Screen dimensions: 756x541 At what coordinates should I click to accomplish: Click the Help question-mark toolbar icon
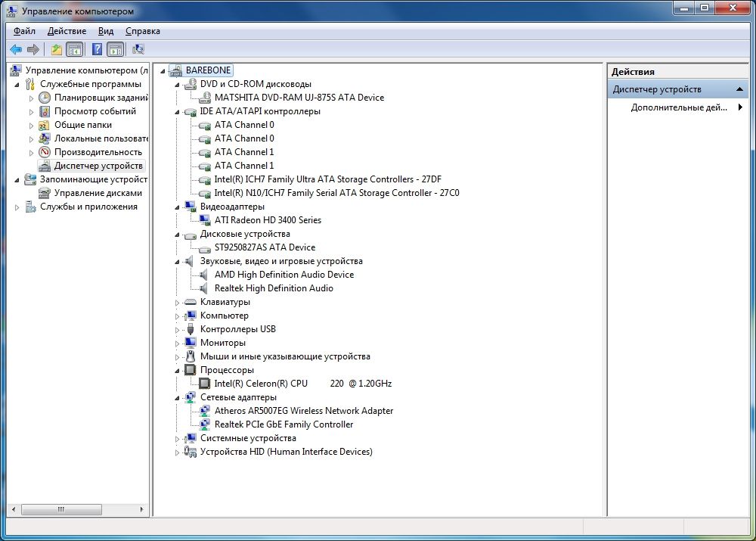pyautogui.click(x=97, y=49)
